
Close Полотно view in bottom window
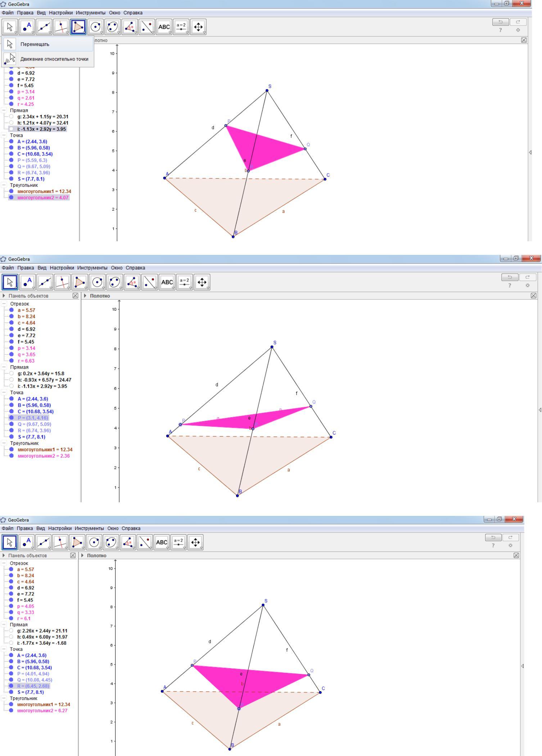tap(516, 555)
